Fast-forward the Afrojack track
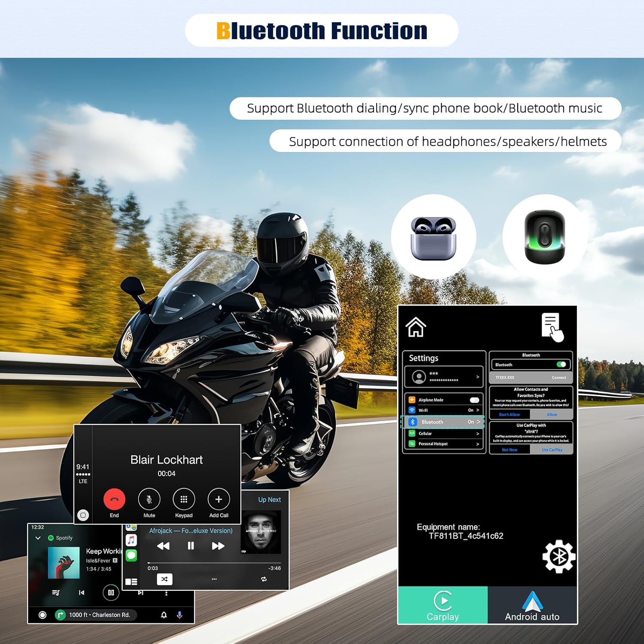Image resolution: width=644 pixels, height=644 pixels. click(x=218, y=546)
